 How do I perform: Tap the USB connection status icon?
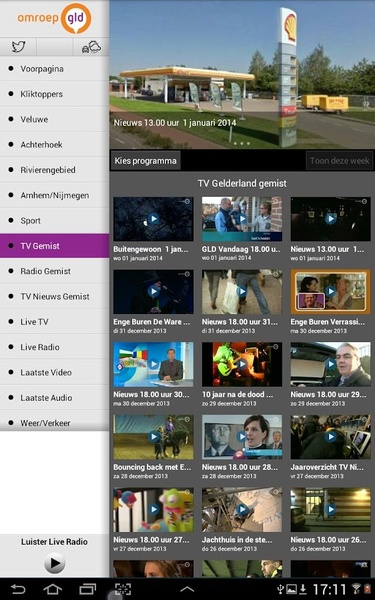click(x=280, y=589)
